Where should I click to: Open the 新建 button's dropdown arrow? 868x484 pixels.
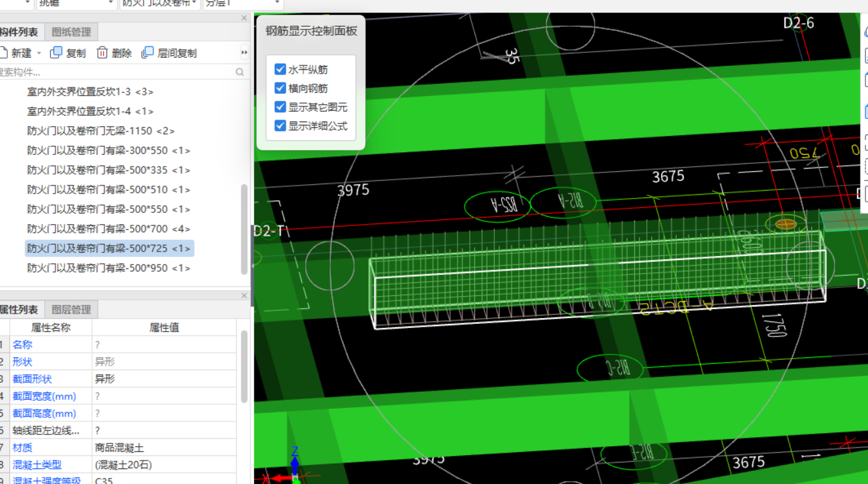point(39,53)
